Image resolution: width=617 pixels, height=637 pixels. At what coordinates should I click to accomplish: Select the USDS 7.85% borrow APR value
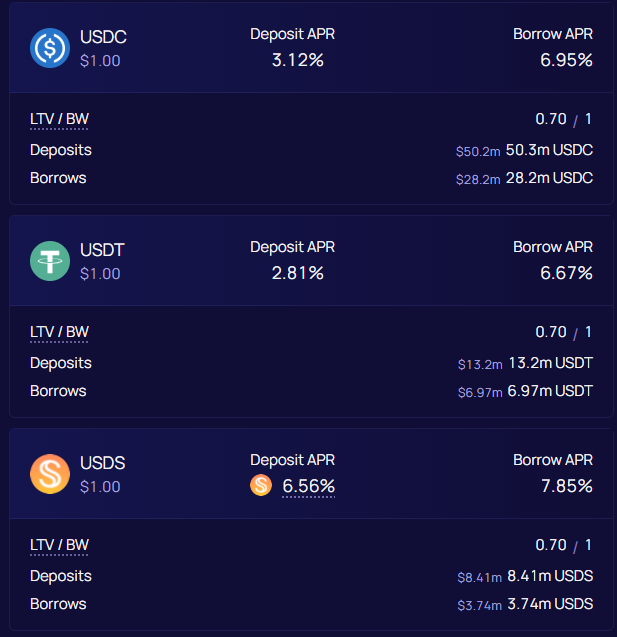[566, 486]
